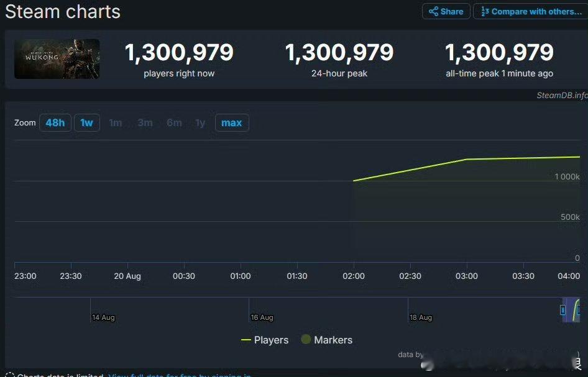This screenshot has height=377, width=588.
Task: Click the 23:00 x-axis label
Action: pos(25,276)
